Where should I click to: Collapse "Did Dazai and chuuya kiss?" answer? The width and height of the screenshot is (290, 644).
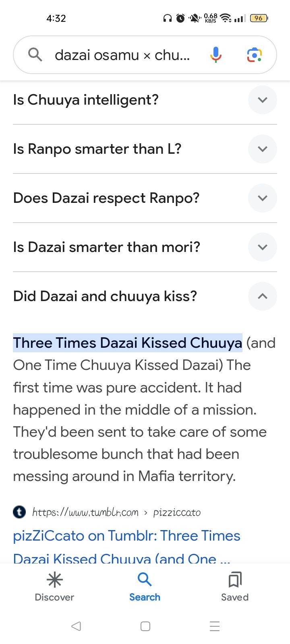[262, 296]
